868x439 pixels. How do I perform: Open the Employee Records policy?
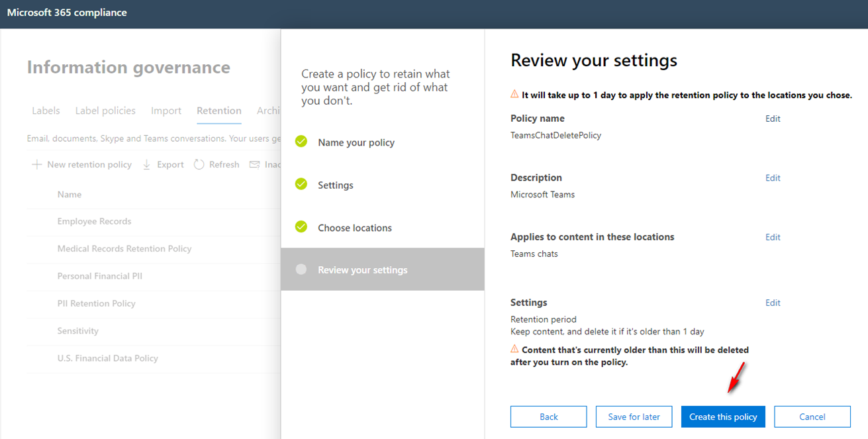[94, 221]
